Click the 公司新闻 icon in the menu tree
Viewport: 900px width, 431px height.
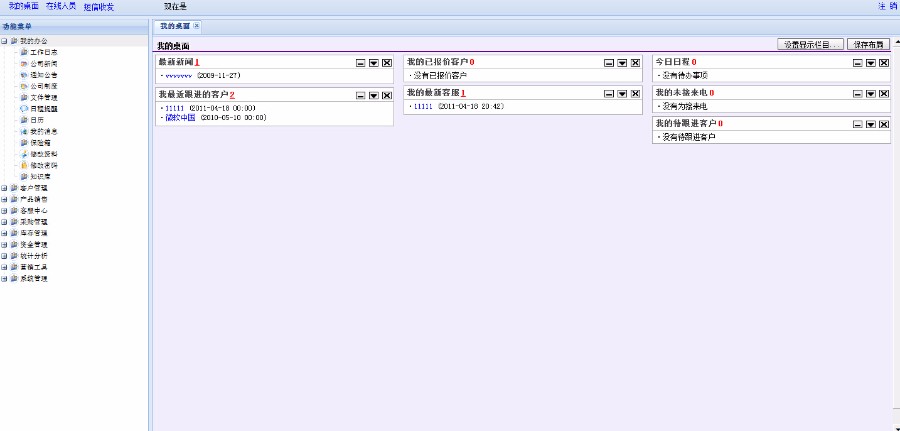[24, 64]
